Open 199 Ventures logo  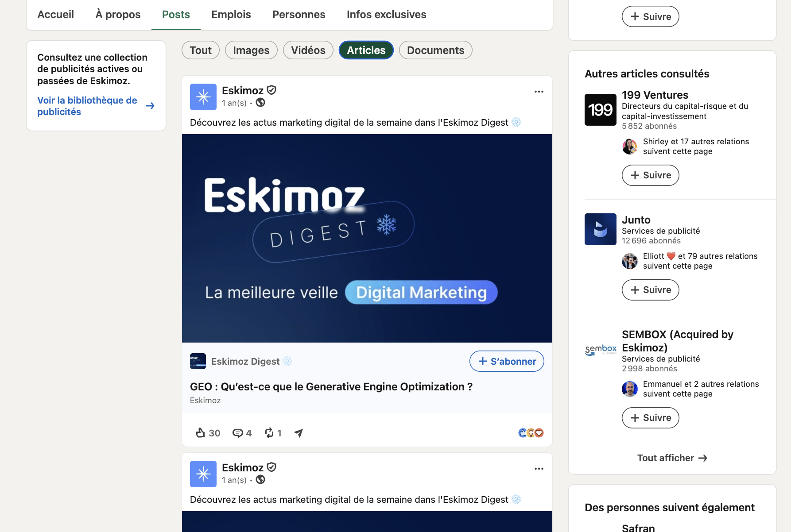coord(601,110)
